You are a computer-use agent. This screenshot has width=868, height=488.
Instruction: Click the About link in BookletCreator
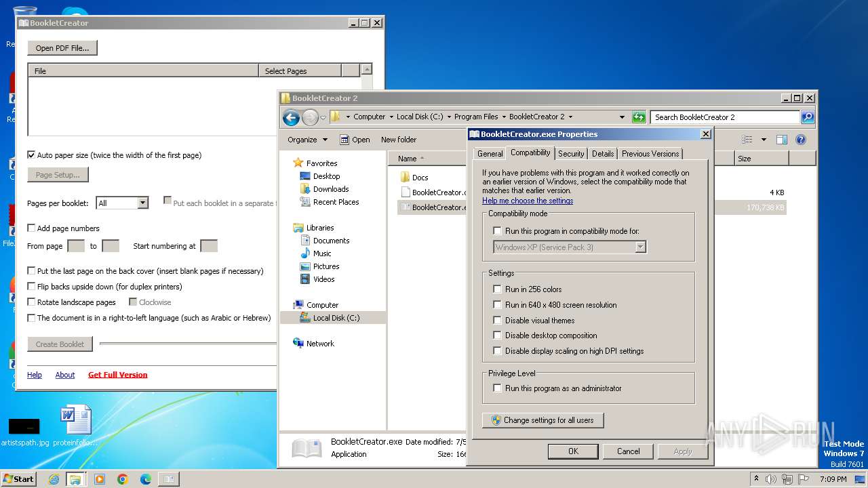click(x=65, y=375)
